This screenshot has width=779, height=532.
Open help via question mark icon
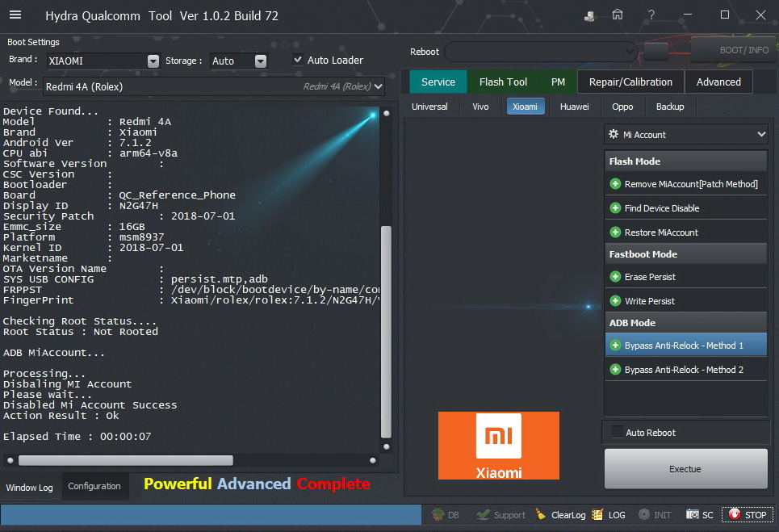tap(651, 15)
